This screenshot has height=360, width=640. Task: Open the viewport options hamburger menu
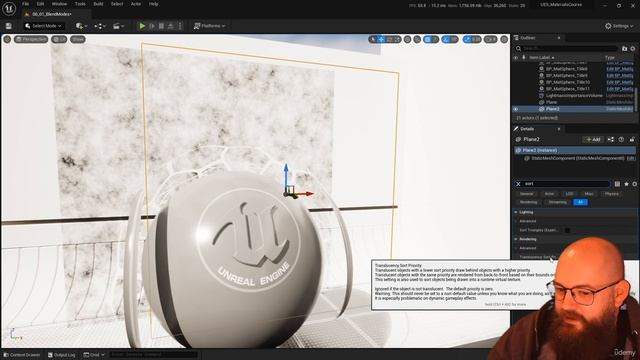[7, 39]
